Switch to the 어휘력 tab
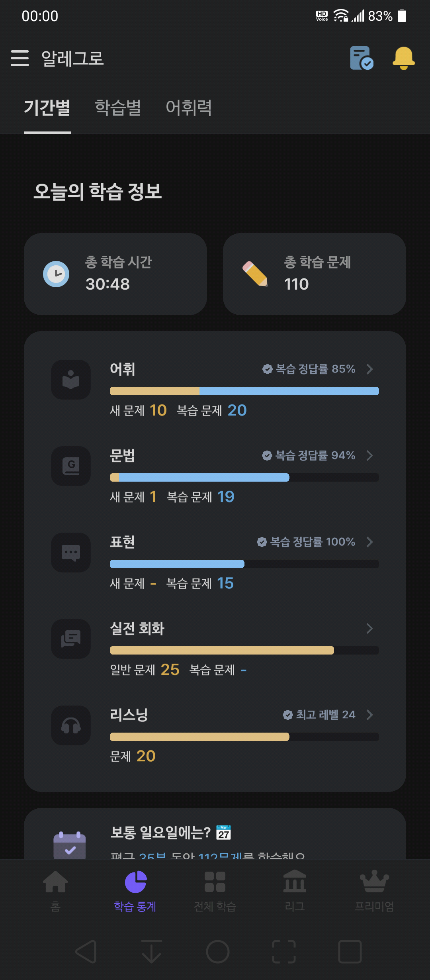430x980 pixels. pos(189,108)
